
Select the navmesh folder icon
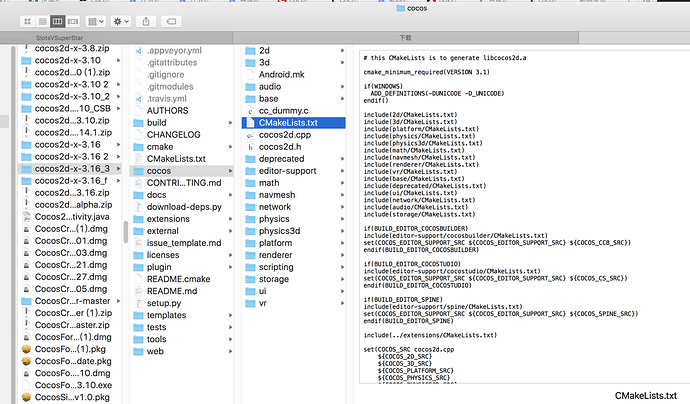250,195
